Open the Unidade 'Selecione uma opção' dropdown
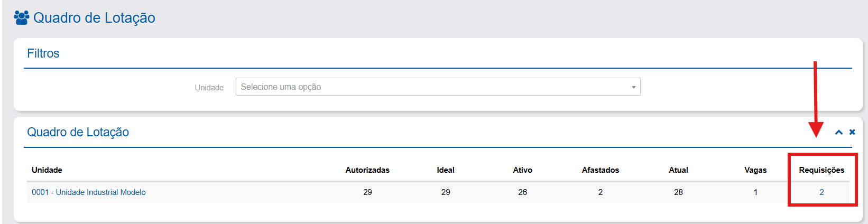The image size is (868, 224). 433,87
